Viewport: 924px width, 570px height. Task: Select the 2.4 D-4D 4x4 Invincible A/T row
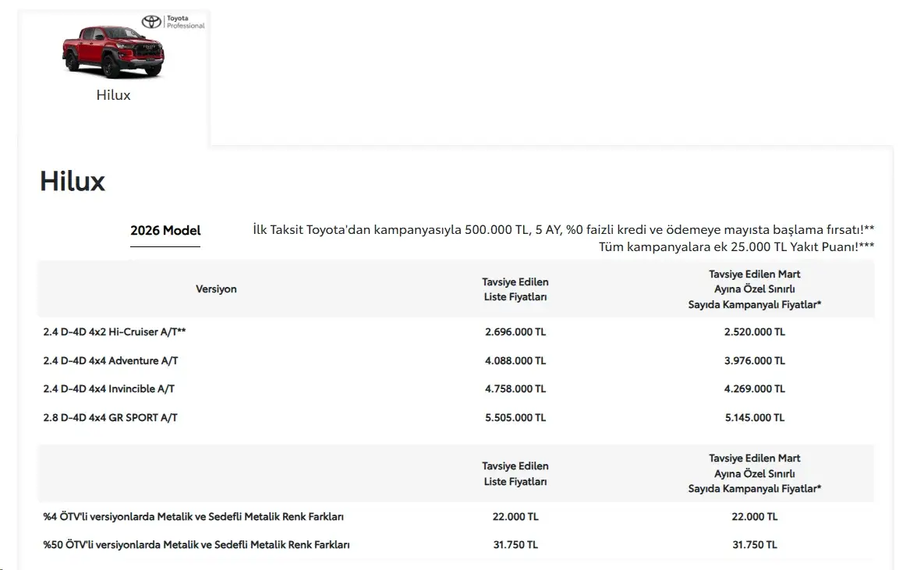click(456, 389)
